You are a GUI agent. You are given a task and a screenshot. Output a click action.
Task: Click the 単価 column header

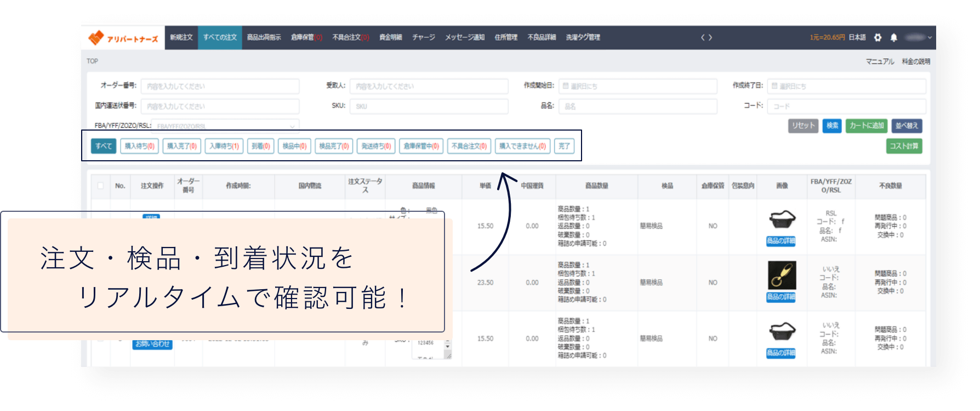(485, 186)
